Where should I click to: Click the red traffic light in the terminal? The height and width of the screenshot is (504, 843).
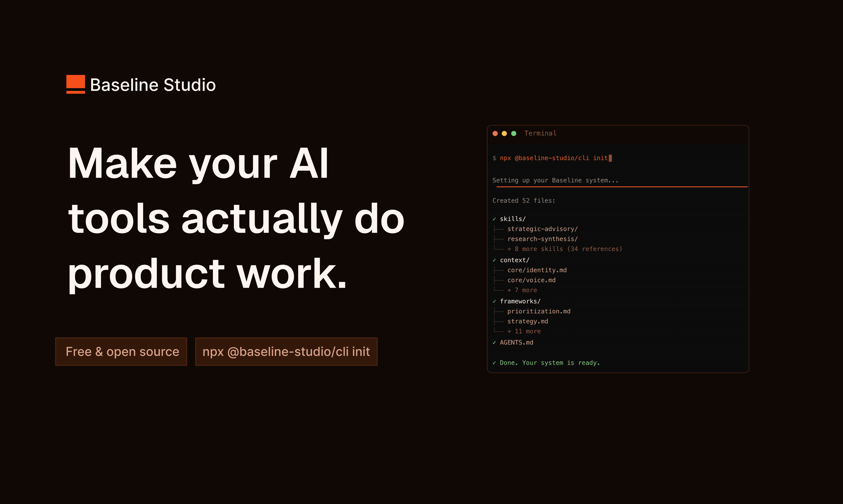[495, 133]
